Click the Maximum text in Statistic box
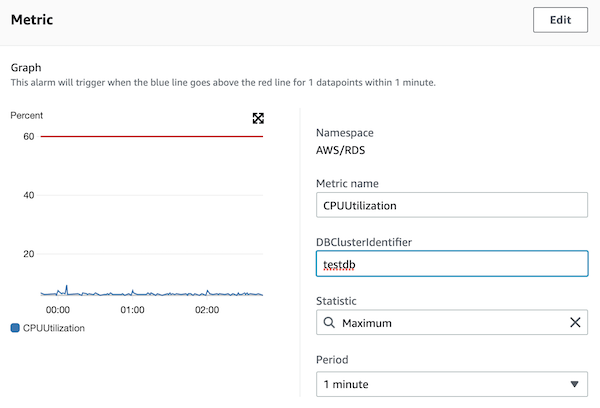The width and height of the screenshot is (600, 408). point(367,323)
